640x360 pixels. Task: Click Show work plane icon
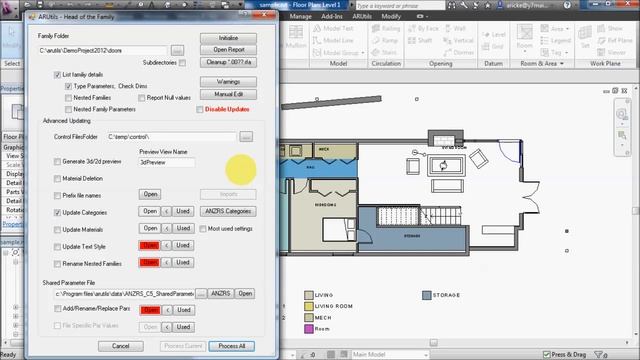(601, 29)
